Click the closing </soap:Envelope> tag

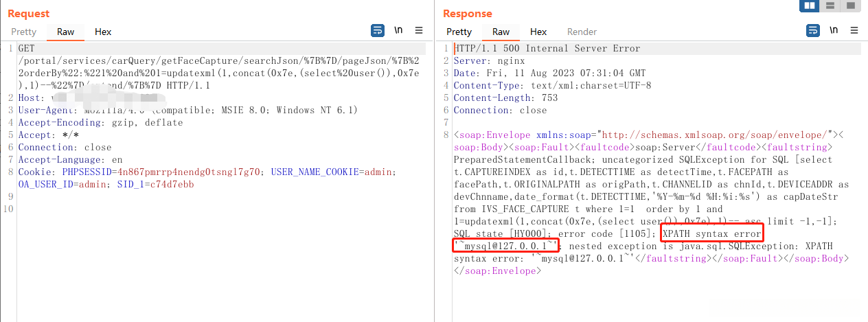click(x=498, y=271)
